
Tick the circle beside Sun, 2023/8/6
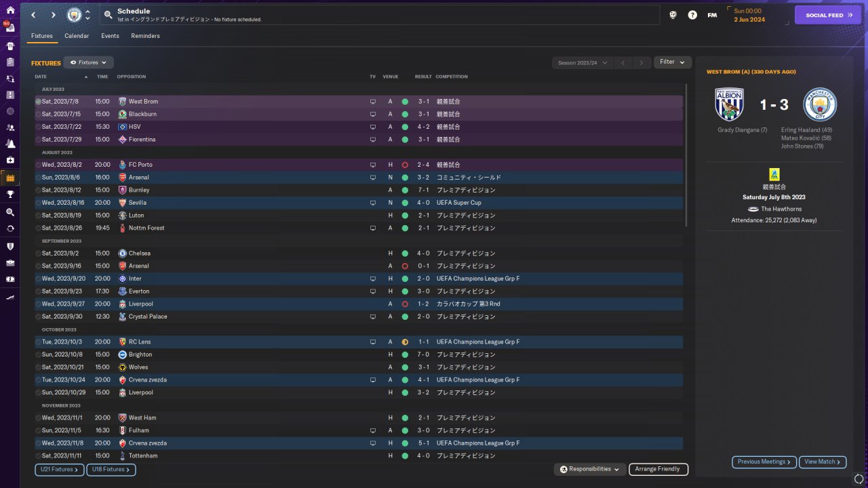coord(39,178)
